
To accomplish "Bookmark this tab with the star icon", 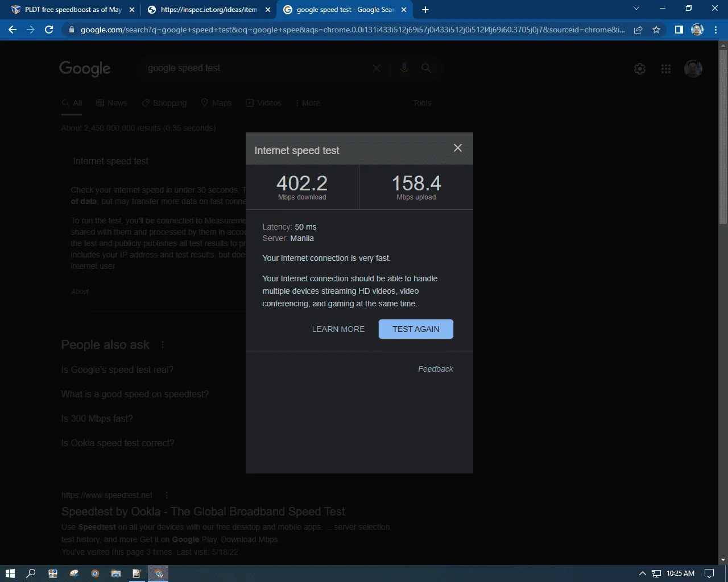I will [x=656, y=30].
